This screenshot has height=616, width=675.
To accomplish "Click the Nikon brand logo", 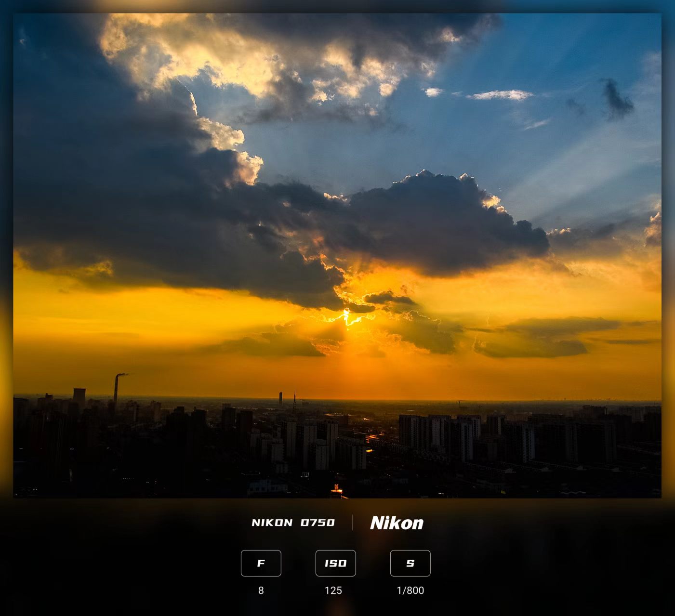I will (397, 523).
